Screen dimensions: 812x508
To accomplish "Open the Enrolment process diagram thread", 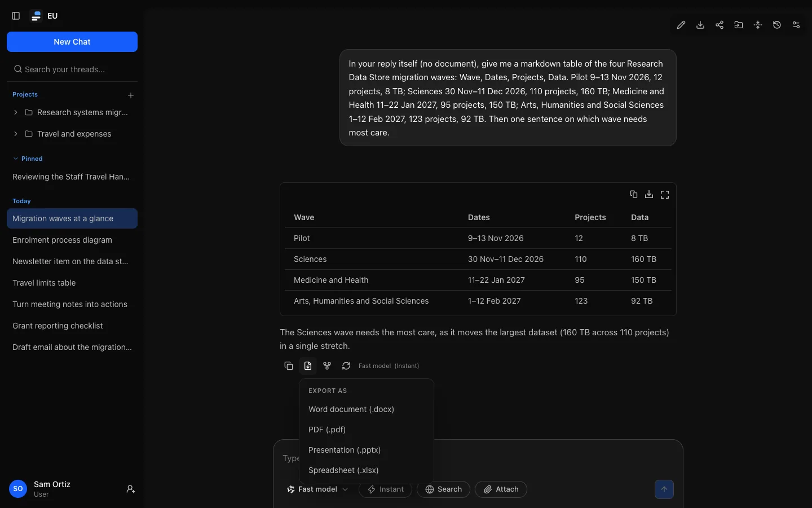I will coord(72,240).
